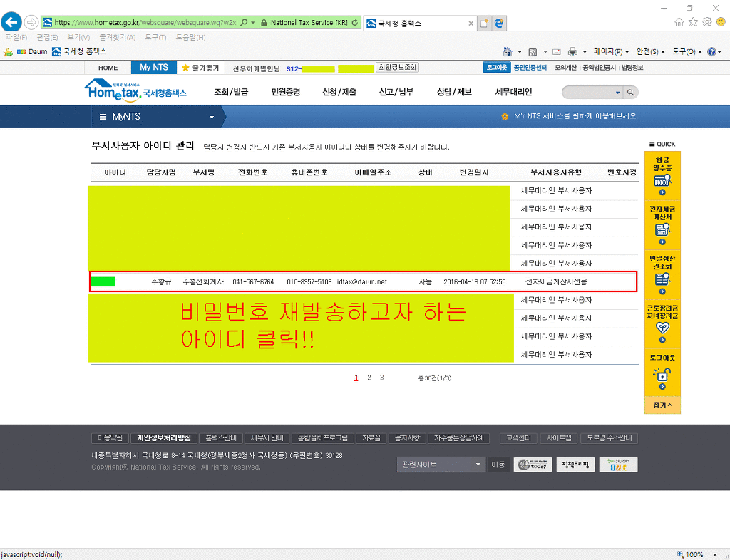Click the 로그아웃 lock icon in quick menu
This screenshot has height=560, width=730.
click(662, 375)
